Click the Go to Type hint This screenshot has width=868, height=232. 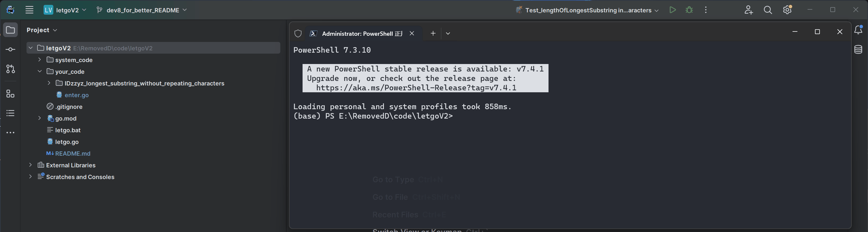click(407, 180)
